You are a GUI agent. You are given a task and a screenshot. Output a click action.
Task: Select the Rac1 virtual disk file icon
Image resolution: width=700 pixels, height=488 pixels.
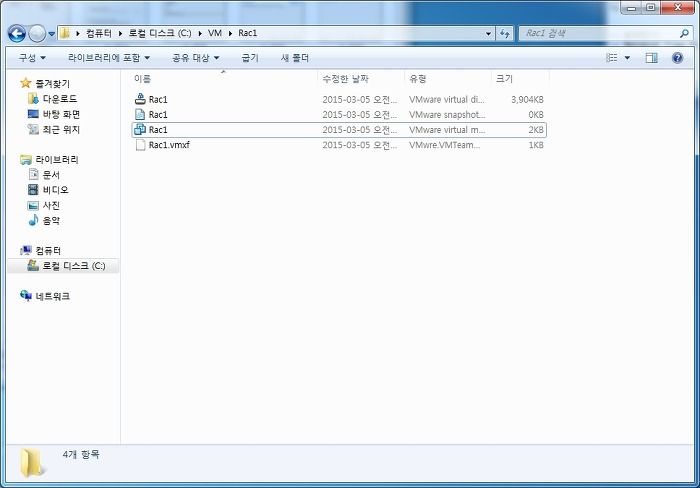tap(140, 99)
